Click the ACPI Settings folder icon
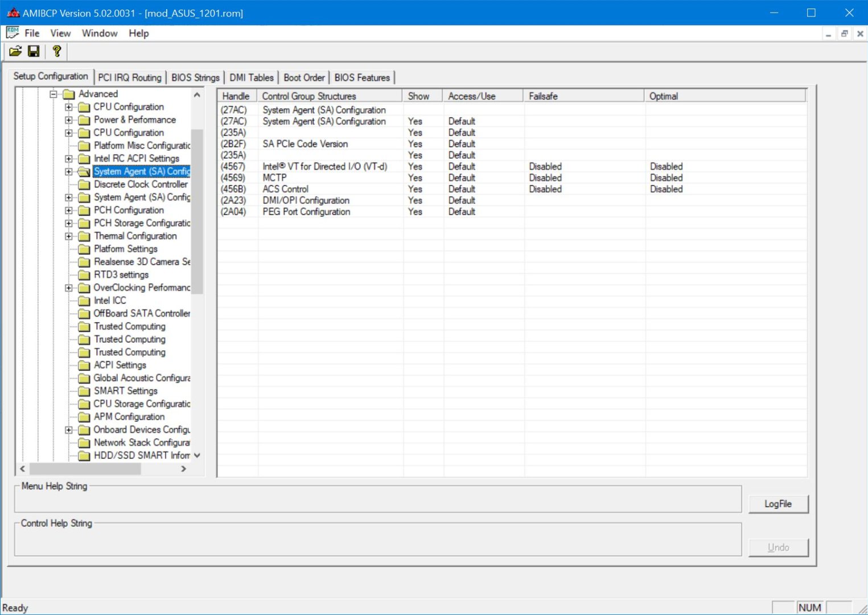Viewport: 868px width, 615px height. coord(84,365)
